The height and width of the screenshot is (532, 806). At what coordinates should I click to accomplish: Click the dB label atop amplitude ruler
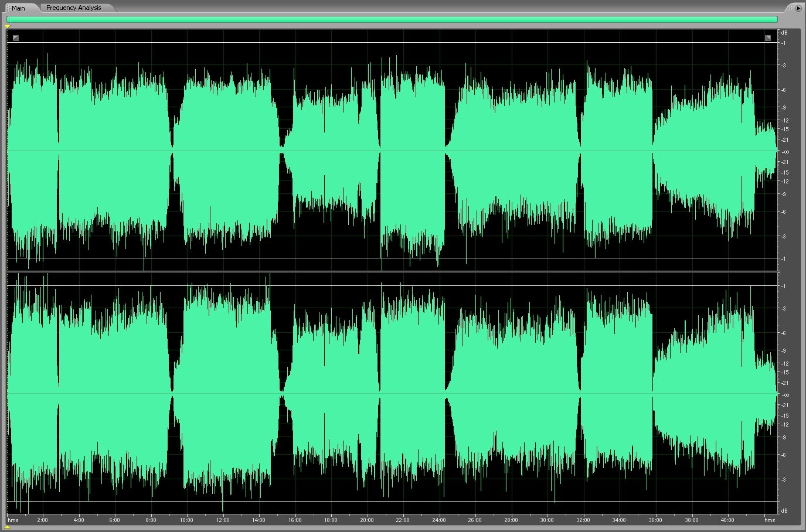(x=784, y=33)
